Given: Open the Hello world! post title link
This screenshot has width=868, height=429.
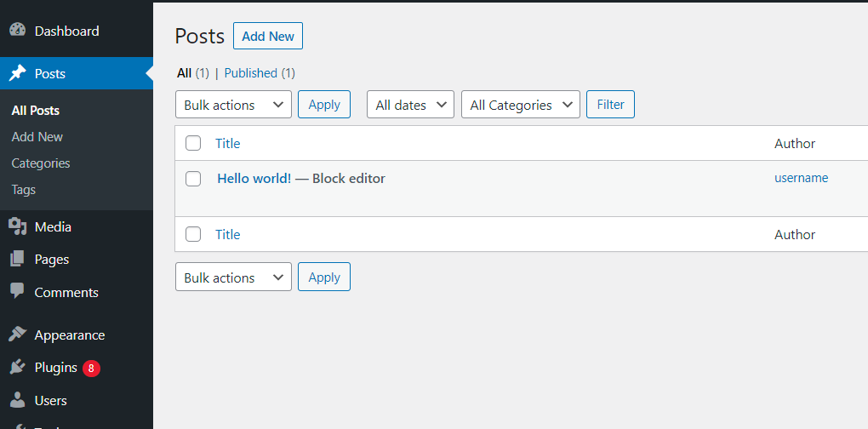Looking at the screenshot, I should [254, 178].
